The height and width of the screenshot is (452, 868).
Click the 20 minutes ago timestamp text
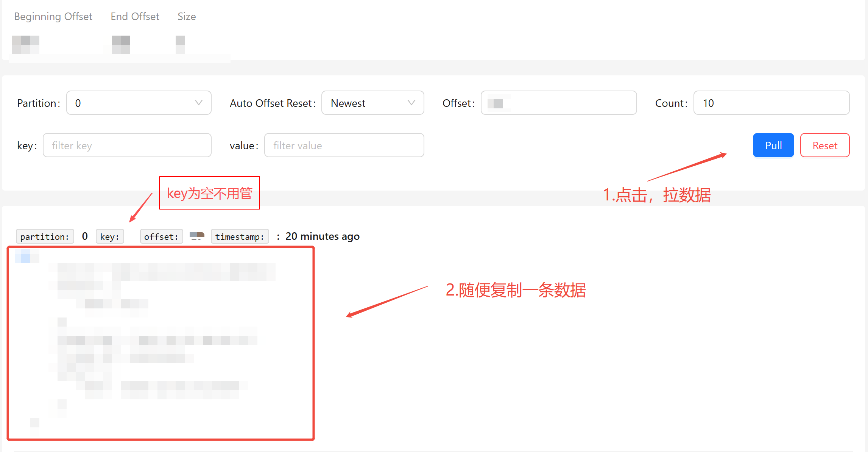point(322,236)
